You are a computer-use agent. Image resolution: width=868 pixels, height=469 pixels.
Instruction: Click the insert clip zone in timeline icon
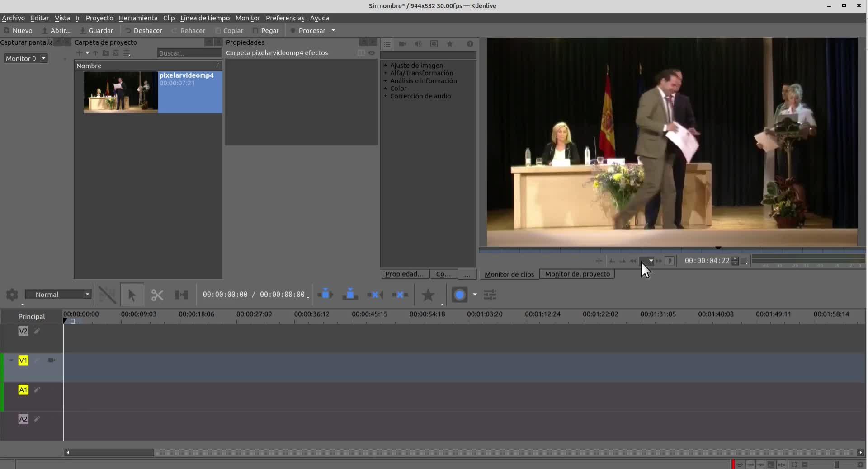[x=325, y=295]
